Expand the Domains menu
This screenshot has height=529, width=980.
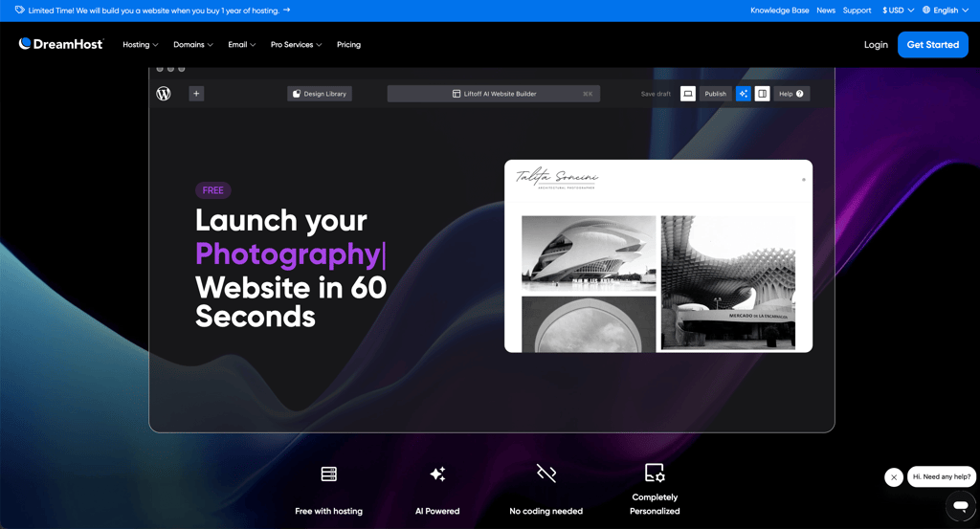pyautogui.click(x=193, y=44)
